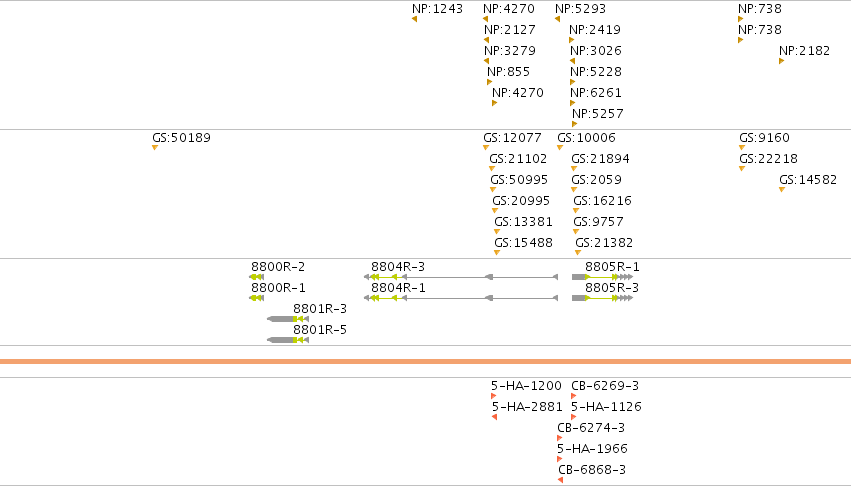Click feature GS:13381

(523, 222)
